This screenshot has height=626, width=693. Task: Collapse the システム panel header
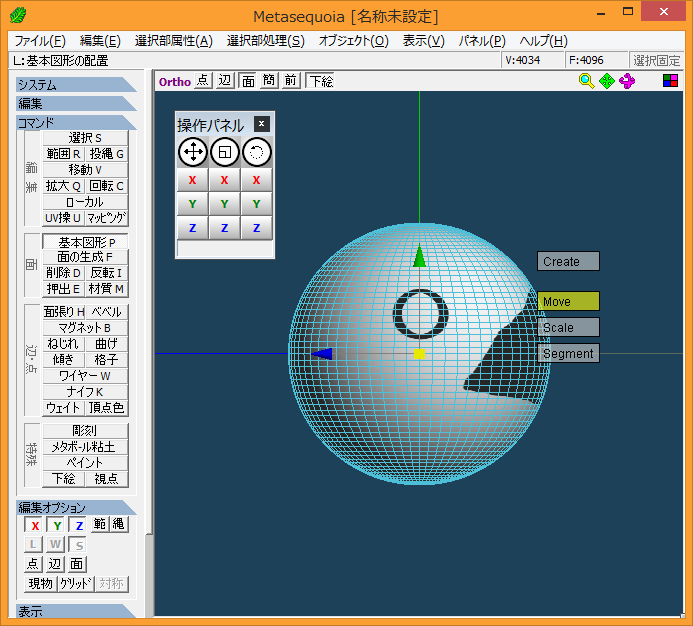click(76, 84)
